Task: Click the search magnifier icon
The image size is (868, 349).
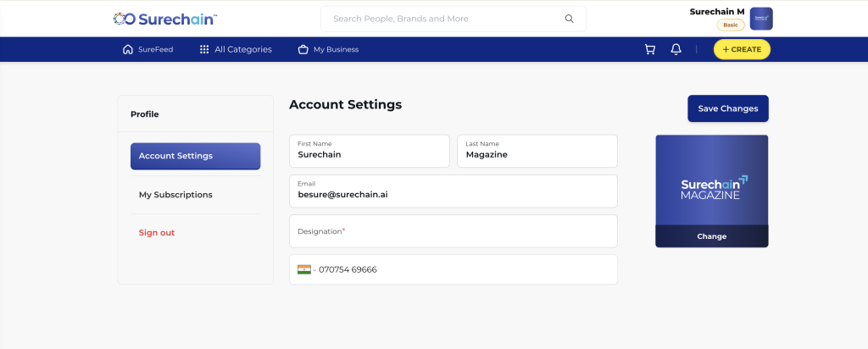Action: 569,19
